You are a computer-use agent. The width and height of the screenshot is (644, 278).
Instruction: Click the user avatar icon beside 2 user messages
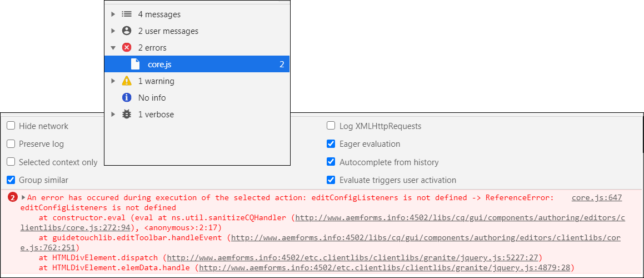click(127, 31)
